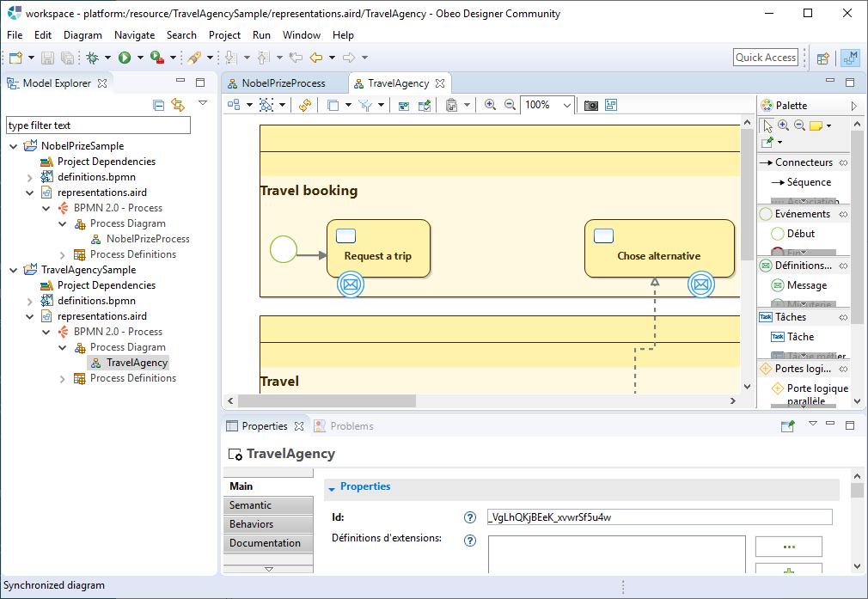Image resolution: width=868 pixels, height=599 pixels.
Task: Click the diagram vertical scrollbar thumb
Action: (x=748, y=194)
